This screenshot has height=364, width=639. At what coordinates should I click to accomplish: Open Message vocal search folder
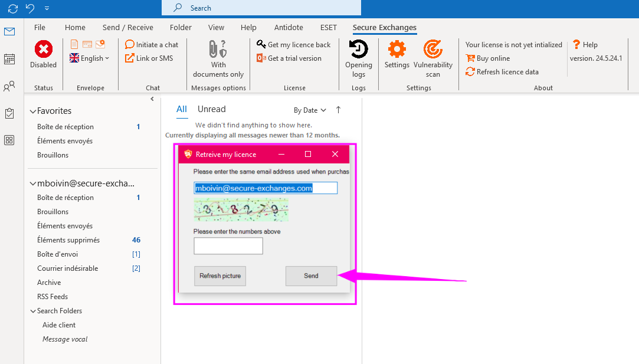[65, 339]
